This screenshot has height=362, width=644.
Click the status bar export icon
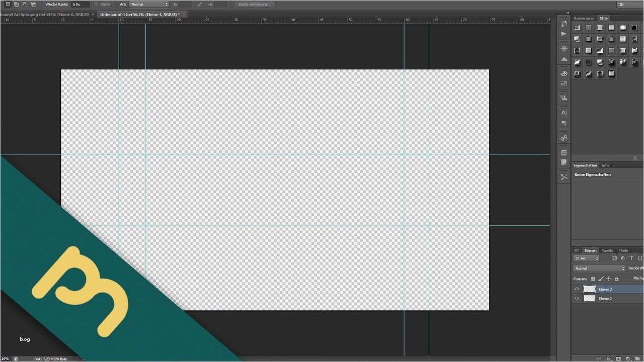click(x=16, y=359)
